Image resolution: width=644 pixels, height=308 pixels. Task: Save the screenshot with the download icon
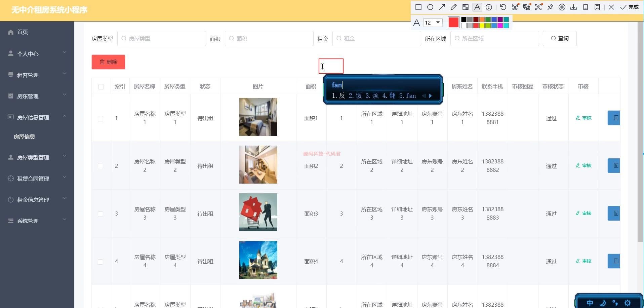(574, 7)
